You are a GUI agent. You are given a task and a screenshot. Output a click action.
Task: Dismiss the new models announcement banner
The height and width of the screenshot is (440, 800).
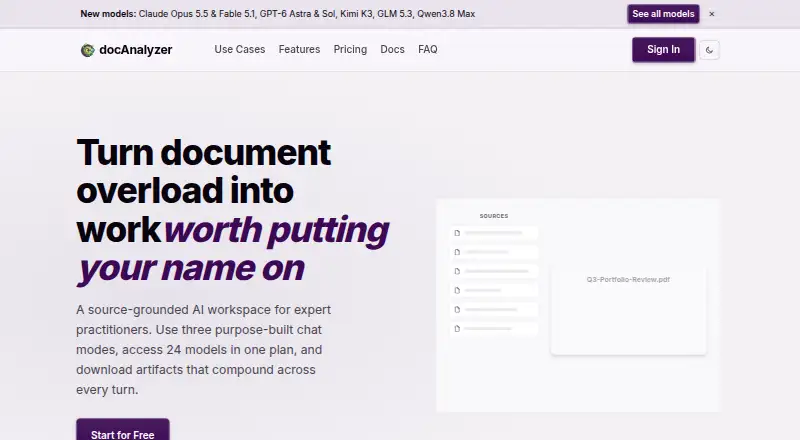point(712,14)
